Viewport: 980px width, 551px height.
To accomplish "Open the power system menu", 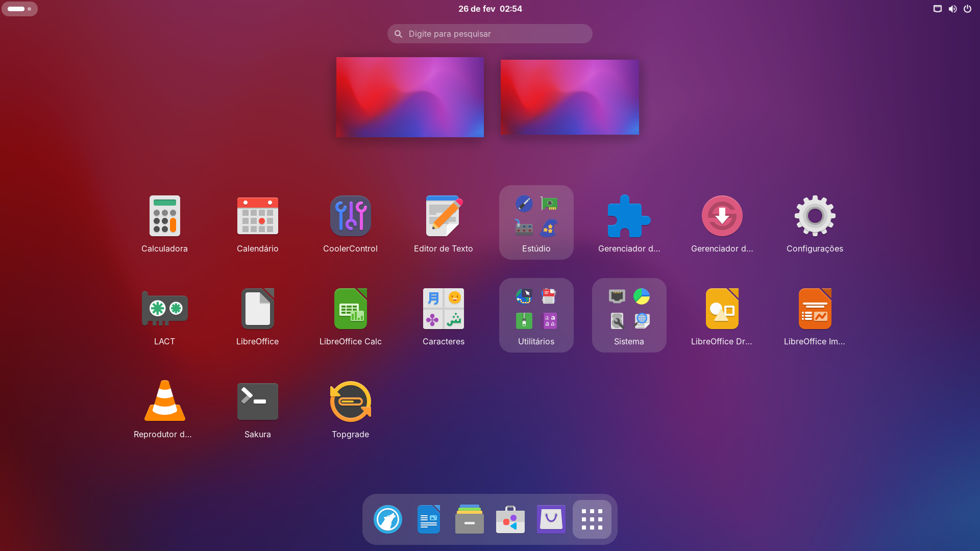I will tap(967, 9).
